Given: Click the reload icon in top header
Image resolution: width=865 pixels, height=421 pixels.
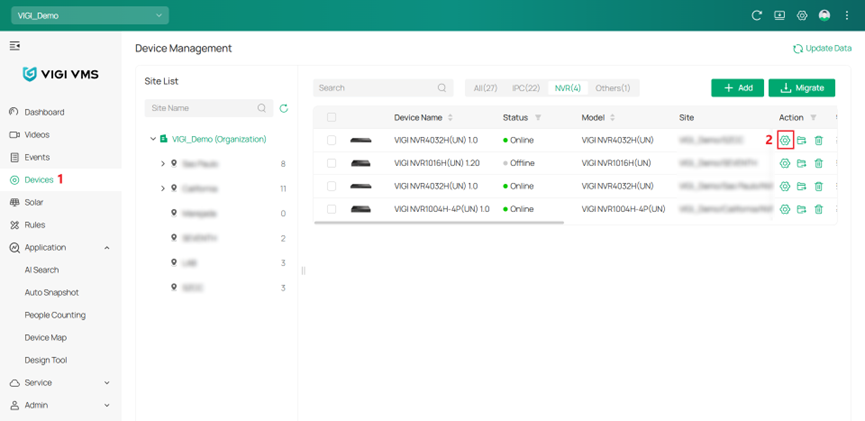Looking at the screenshot, I should coord(757,16).
